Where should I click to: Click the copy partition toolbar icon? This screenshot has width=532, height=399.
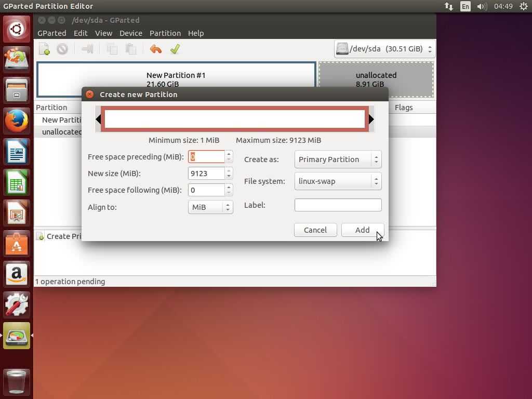(x=112, y=49)
